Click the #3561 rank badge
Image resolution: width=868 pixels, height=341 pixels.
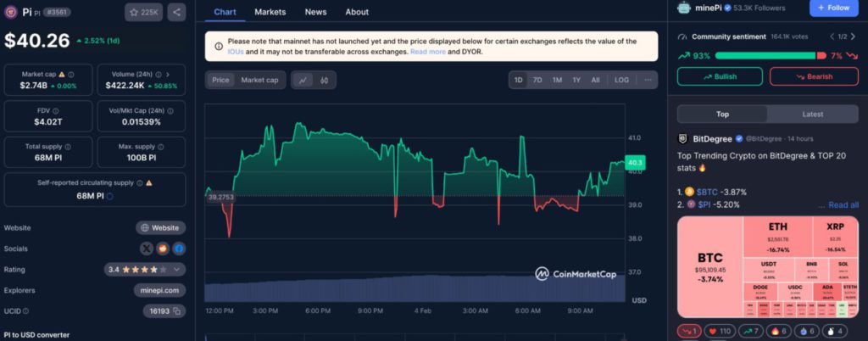point(57,12)
